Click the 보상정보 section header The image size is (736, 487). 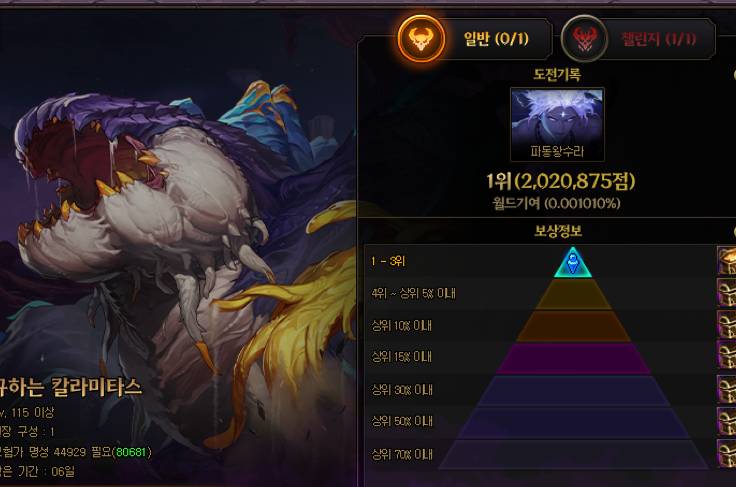pos(558,231)
